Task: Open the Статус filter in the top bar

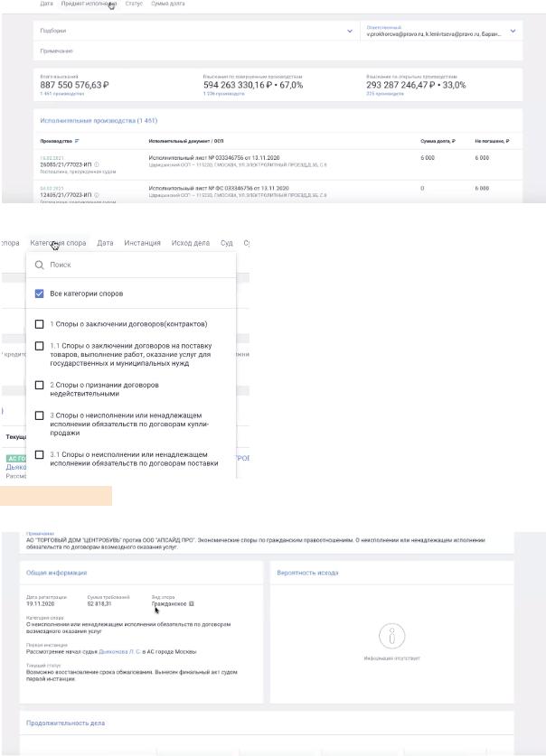Action: (x=134, y=4)
